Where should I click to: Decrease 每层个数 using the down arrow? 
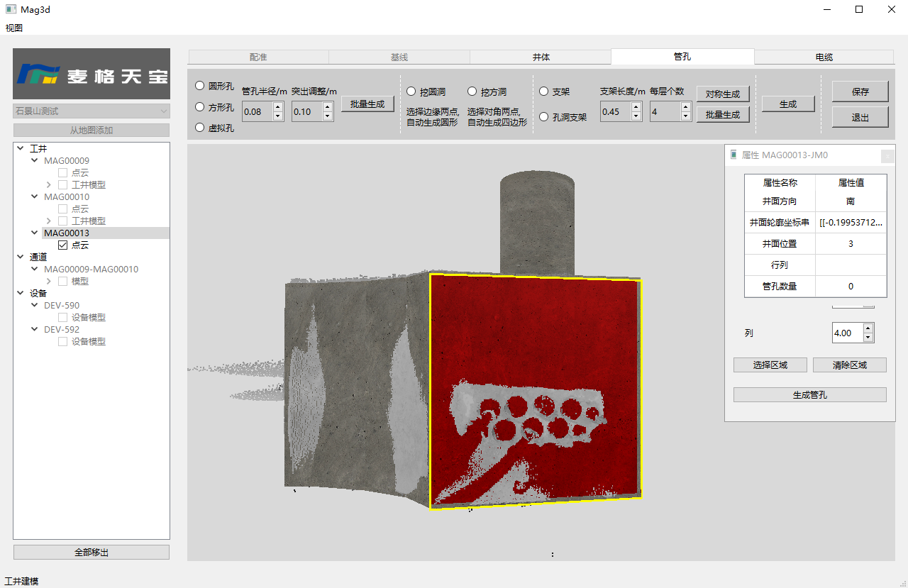685,116
